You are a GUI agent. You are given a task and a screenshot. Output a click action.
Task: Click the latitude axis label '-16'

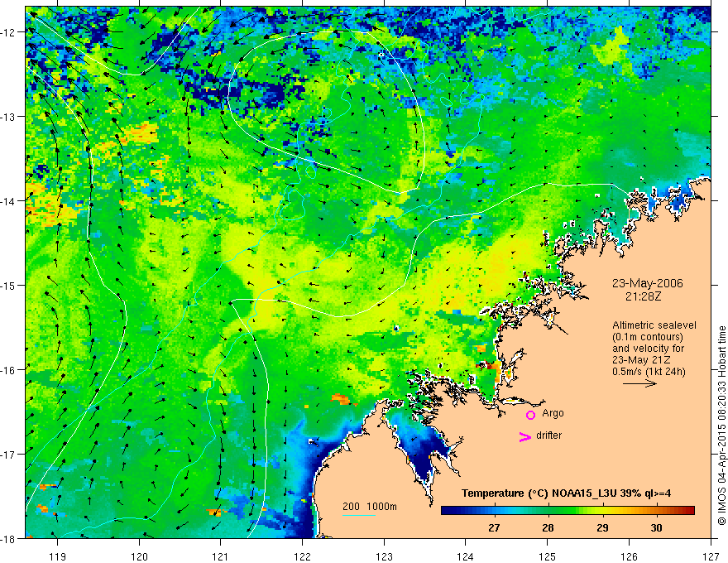pyautogui.click(x=8, y=370)
